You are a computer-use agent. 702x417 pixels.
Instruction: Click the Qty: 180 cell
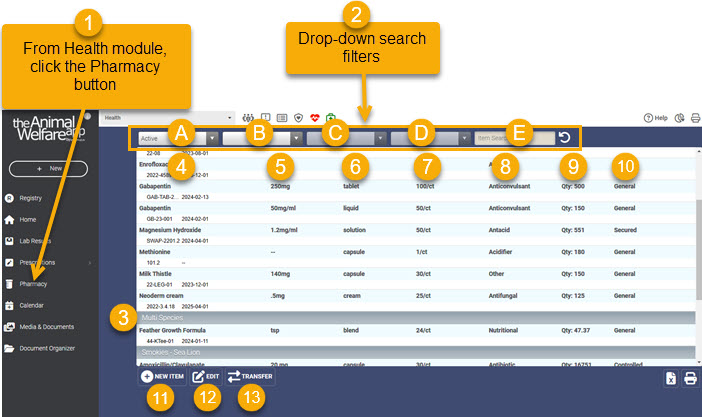573,252
